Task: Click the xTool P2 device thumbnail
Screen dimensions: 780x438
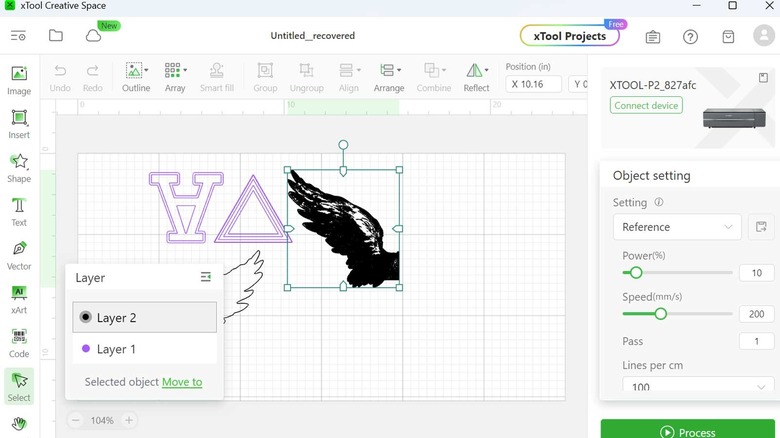Action: coord(734,118)
